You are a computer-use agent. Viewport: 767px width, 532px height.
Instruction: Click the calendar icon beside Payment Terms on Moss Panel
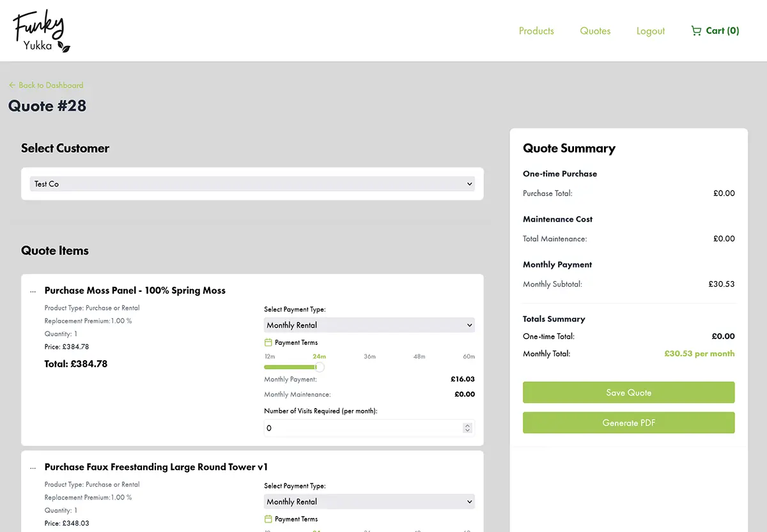tap(269, 342)
